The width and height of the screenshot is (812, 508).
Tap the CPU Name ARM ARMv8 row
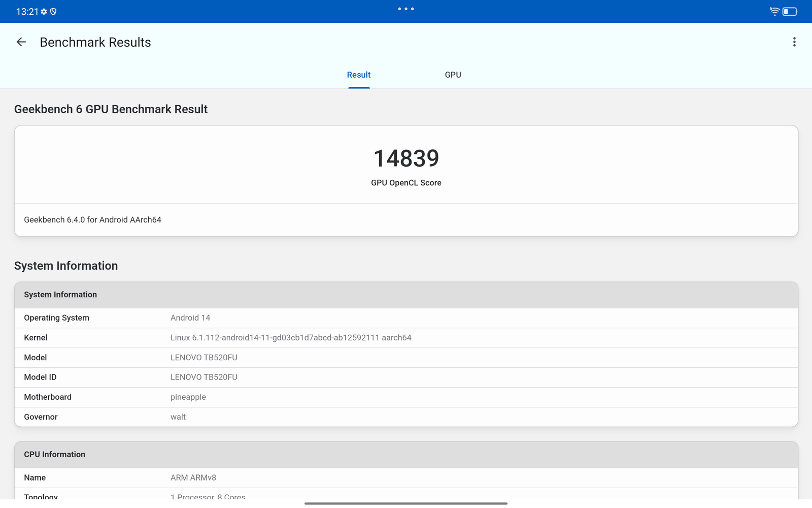[406, 478]
